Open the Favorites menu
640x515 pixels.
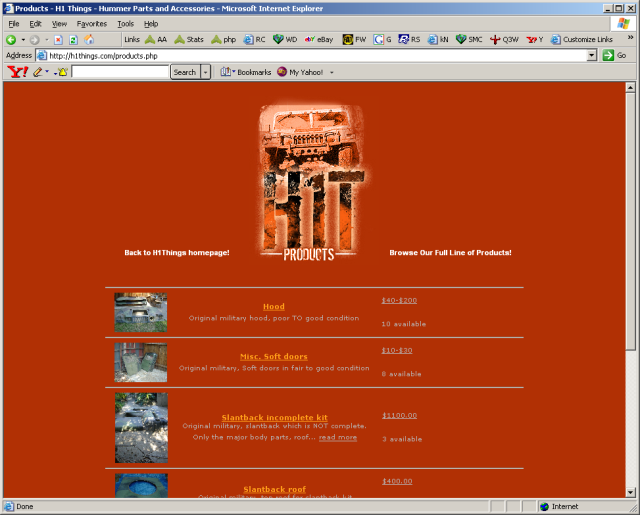pyautogui.click(x=92, y=24)
